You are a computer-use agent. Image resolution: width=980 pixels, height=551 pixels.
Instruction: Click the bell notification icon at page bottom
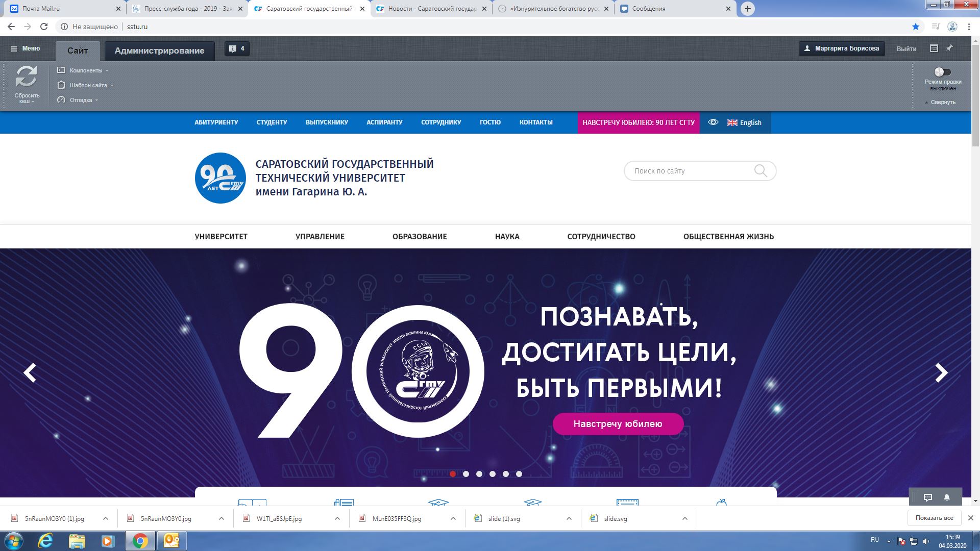[947, 497]
